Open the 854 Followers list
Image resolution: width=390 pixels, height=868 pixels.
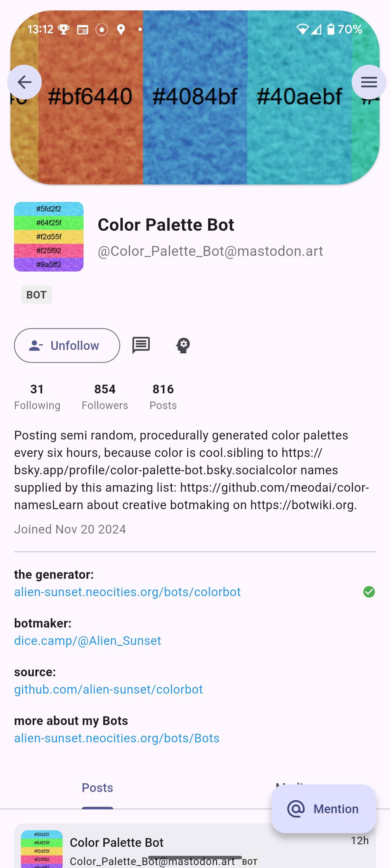[x=105, y=397]
